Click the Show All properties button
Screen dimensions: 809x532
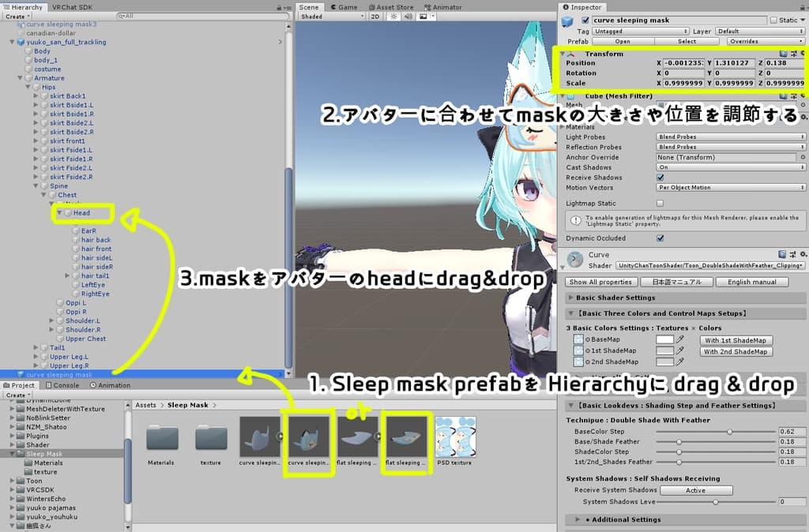pyautogui.click(x=600, y=282)
